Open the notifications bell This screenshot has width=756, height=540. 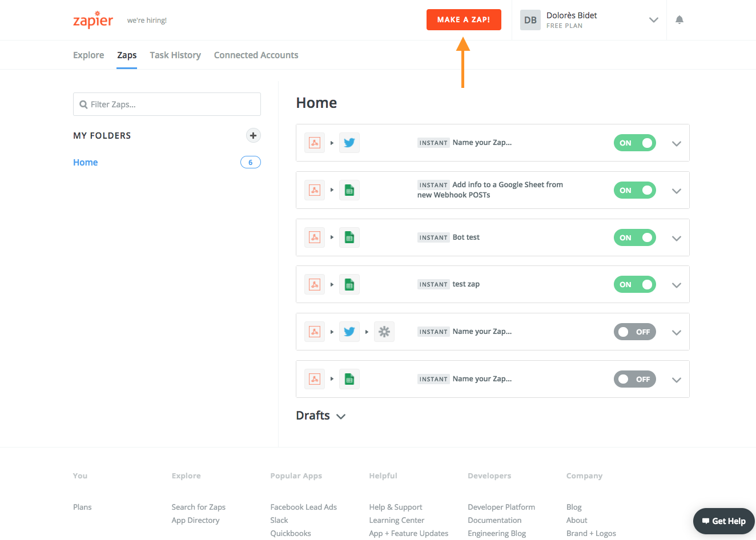pyautogui.click(x=679, y=20)
